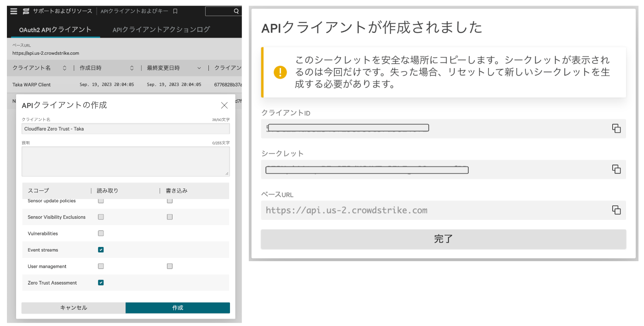Switch to OAuth2 API clients tab
Image resolution: width=644 pixels, height=326 pixels.
(55, 29)
